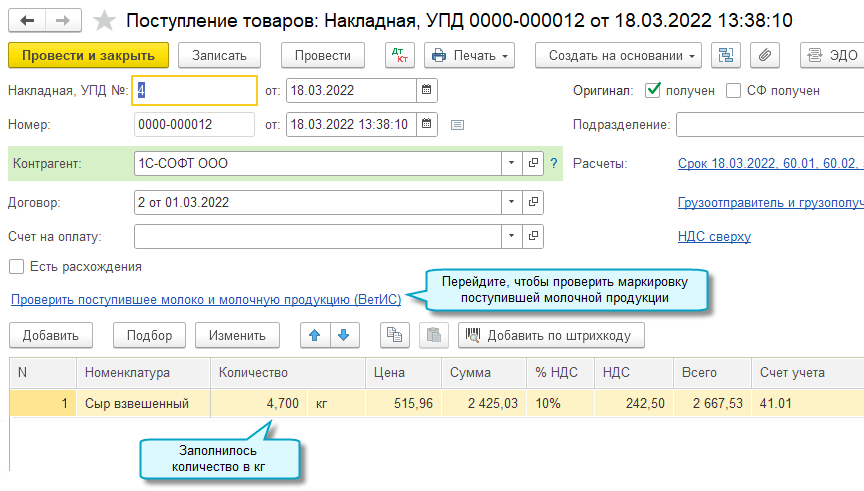Open the Подбор selection button
This screenshot has width=864, height=491.
[x=149, y=335]
